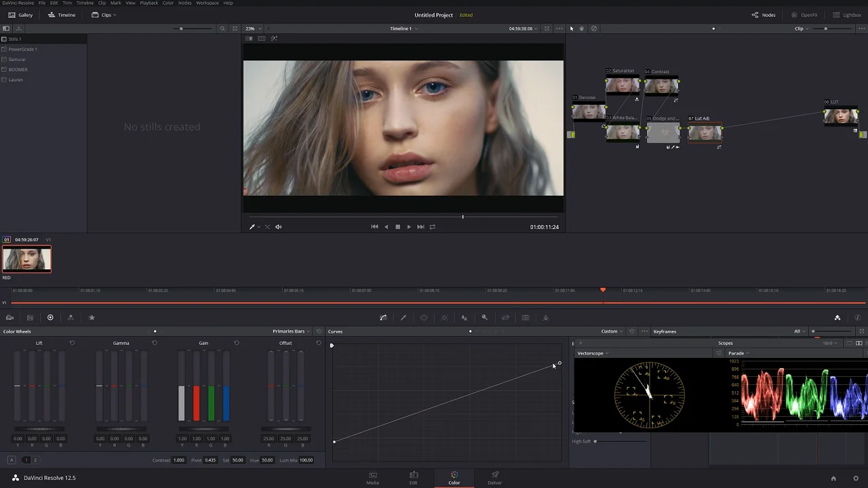
Task: Open the Keyframes All dropdown
Action: tap(800, 331)
